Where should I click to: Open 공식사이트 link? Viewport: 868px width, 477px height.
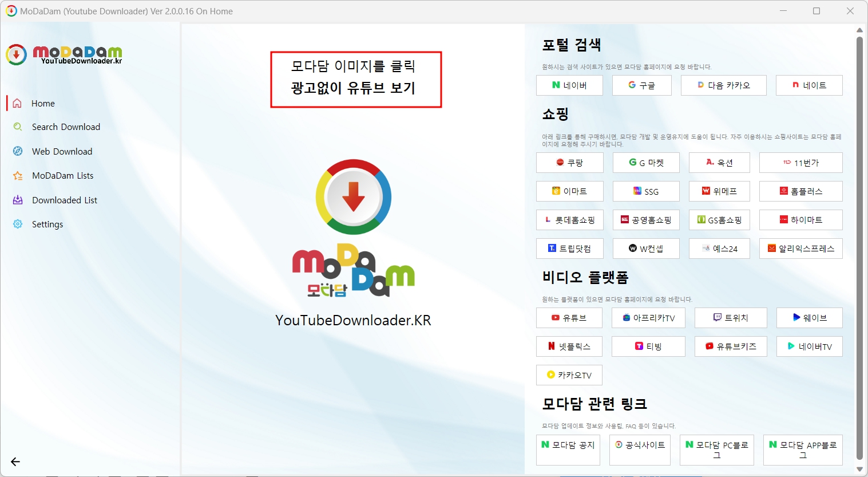tap(640, 450)
